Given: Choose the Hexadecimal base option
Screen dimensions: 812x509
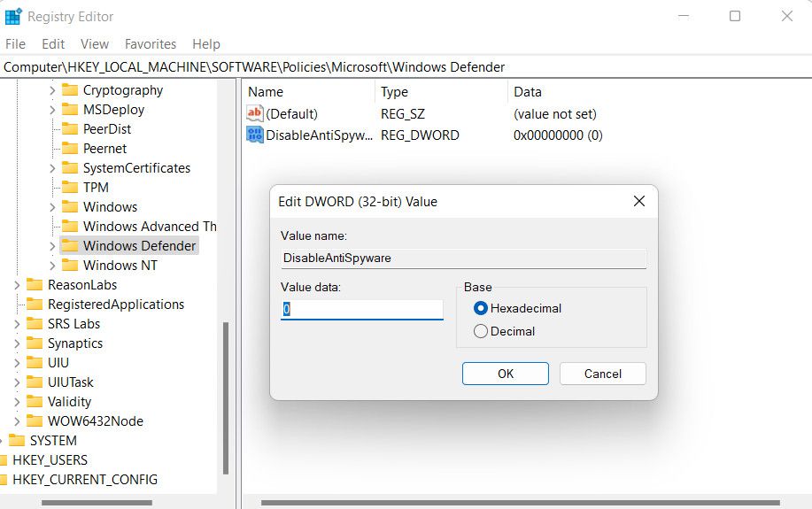Looking at the screenshot, I should pos(517,308).
